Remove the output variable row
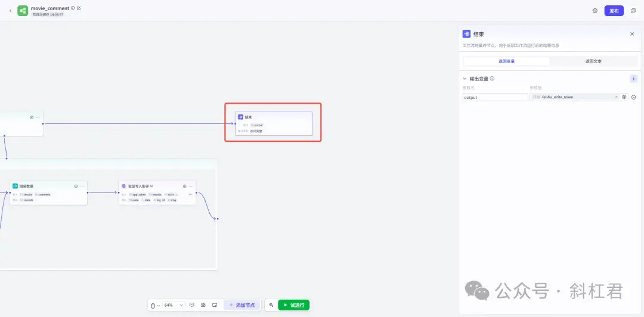644x317 pixels. (634, 97)
